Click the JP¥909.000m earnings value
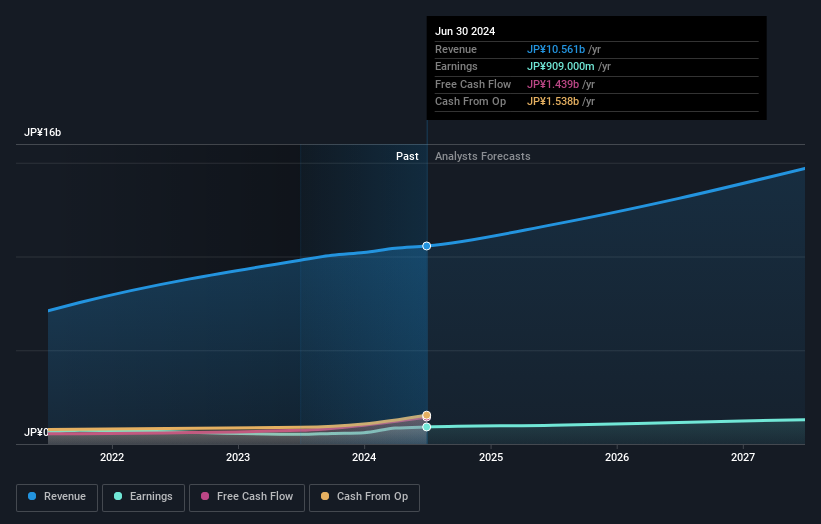 [x=560, y=66]
